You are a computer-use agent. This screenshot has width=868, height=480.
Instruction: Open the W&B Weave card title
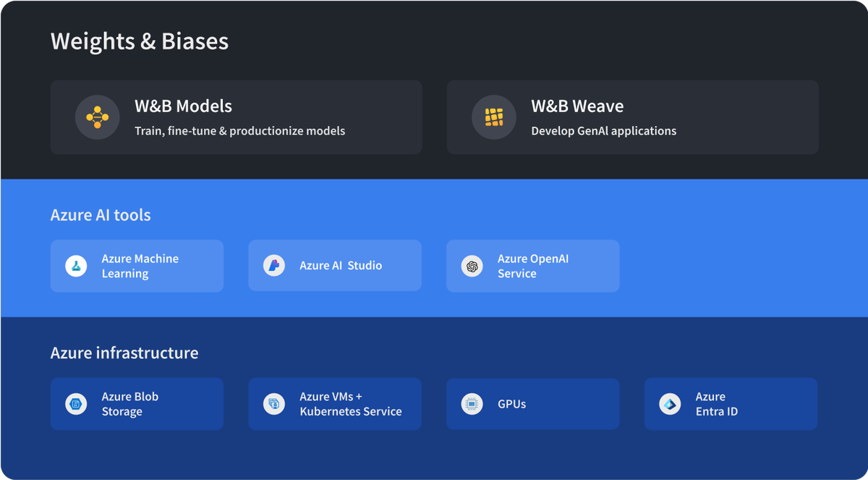click(577, 106)
